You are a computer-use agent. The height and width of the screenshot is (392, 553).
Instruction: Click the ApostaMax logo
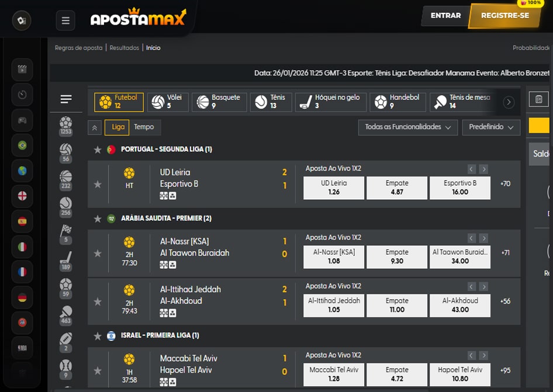click(138, 17)
